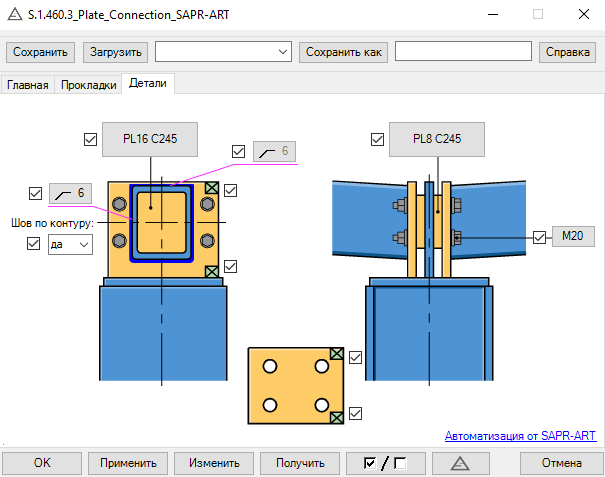
Task: Click the Изменить button
Action: [214, 463]
